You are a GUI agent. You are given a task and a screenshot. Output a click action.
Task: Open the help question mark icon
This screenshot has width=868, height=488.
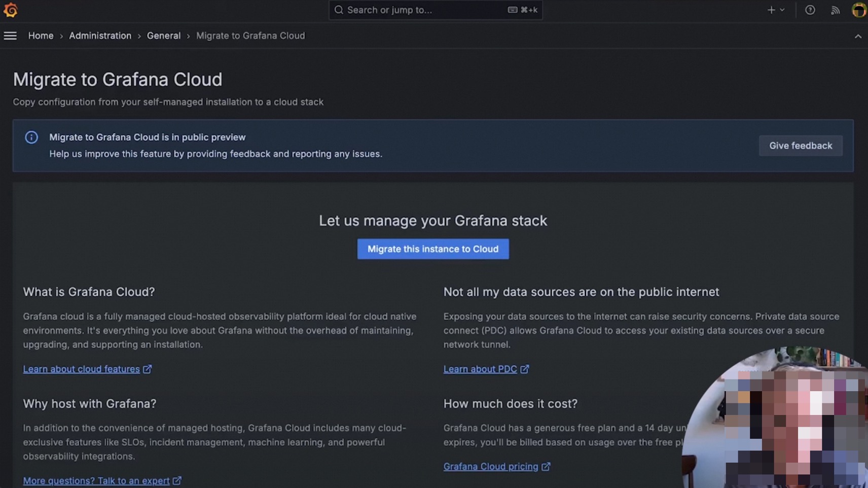pyautogui.click(x=810, y=10)
